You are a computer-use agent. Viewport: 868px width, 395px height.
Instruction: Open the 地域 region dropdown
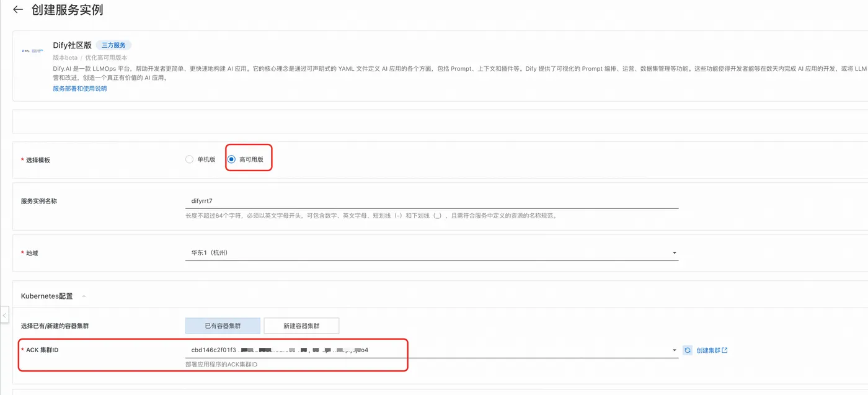click(x=432, y=253)
